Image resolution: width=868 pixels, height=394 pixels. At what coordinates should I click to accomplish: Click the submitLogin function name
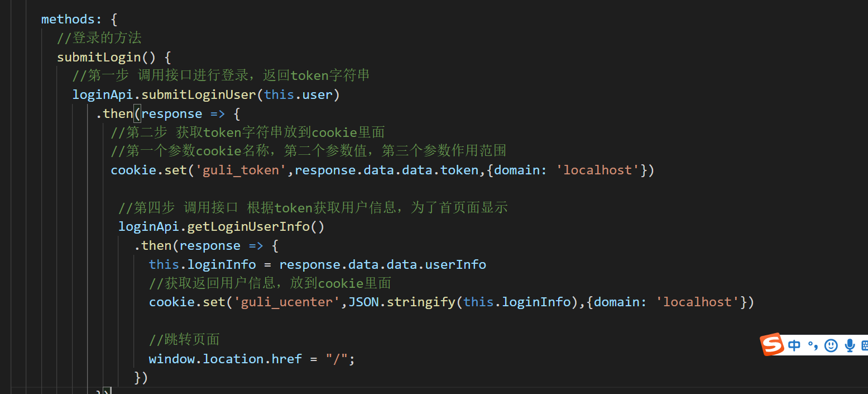(x=99, y=56)
